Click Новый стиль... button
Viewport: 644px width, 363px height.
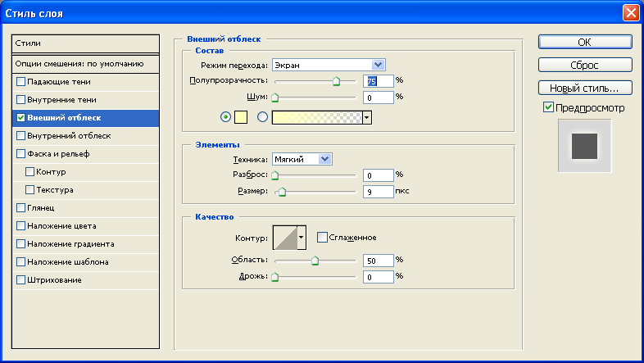tap(585, 88)
